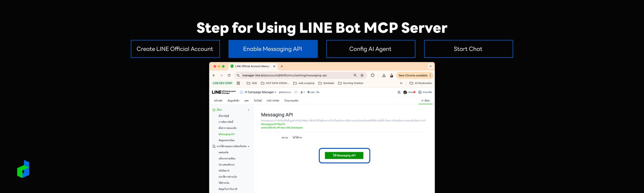Screen dimensions: 644x193
Task: Click the LINE Official Account Manager logo
Action: [224, 92]
